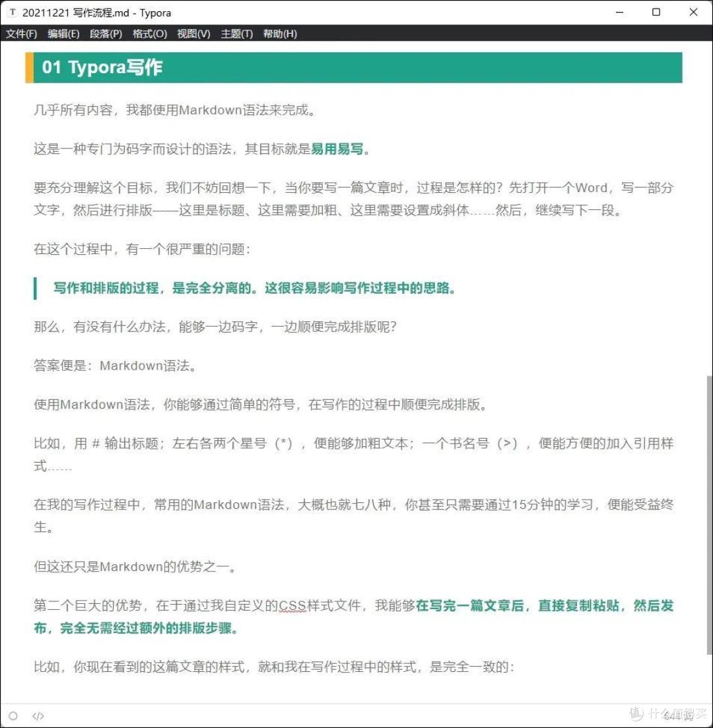The width and height of the screenshot is (713, 728).
Task: Click the bold text 易用易写
Action: pyautogui.click(x=337, y=149)
